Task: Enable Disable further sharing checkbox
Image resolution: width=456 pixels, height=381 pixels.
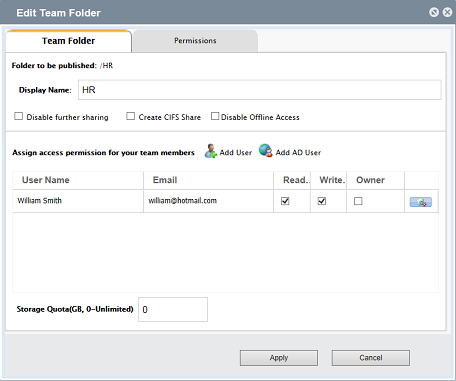Action: click(x=19, y=116)
